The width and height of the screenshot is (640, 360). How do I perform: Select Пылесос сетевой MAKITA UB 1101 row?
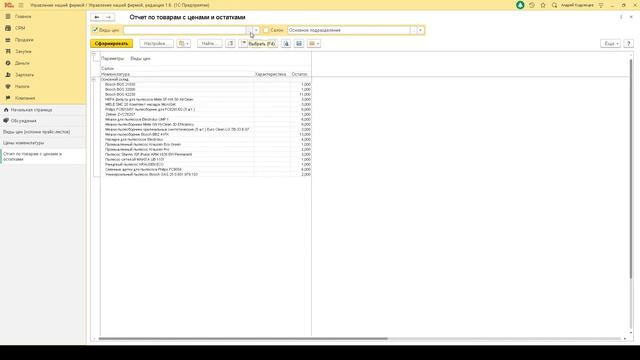pos(206,159)
